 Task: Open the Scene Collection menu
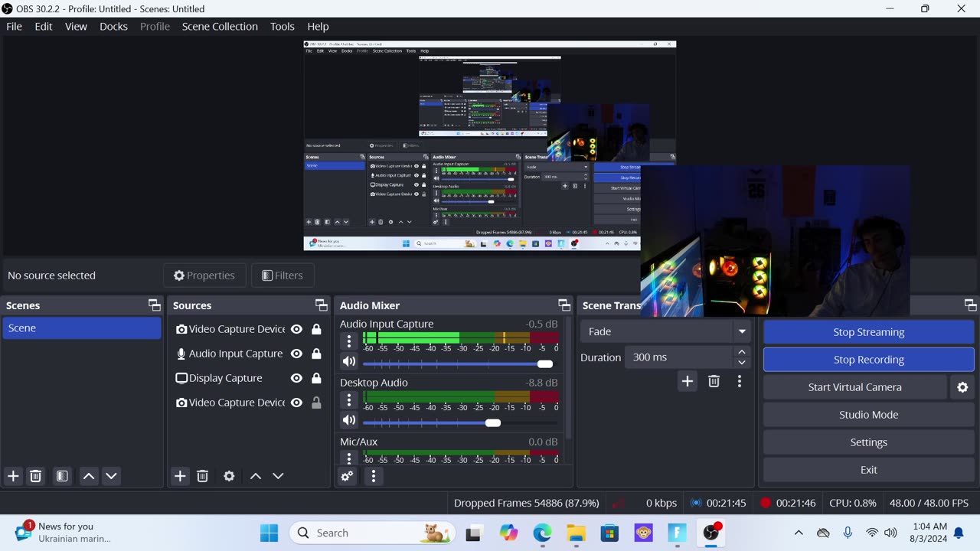220,26
